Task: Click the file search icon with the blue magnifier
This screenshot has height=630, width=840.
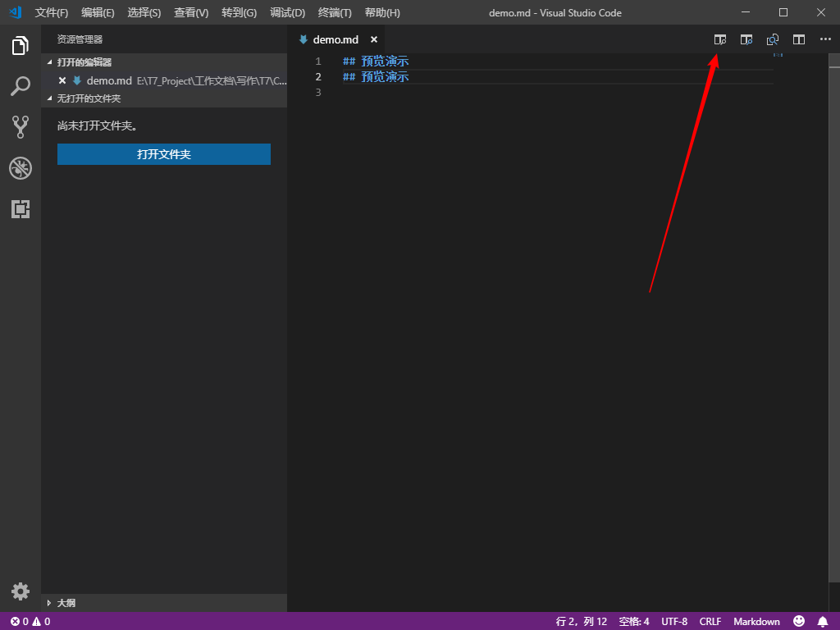Action: coord(773,39)
